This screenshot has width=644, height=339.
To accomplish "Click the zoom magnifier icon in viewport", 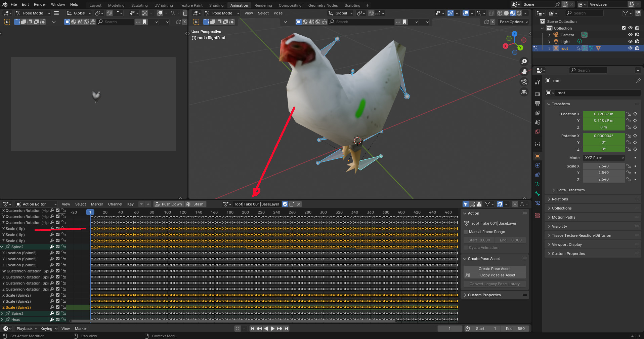I will pos(524,62).
